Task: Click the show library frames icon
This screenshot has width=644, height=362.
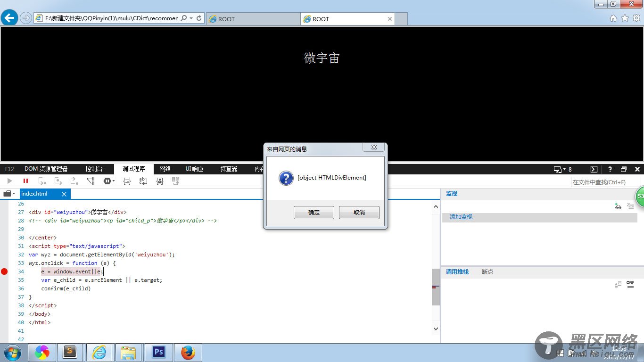Action: (618, 284)
